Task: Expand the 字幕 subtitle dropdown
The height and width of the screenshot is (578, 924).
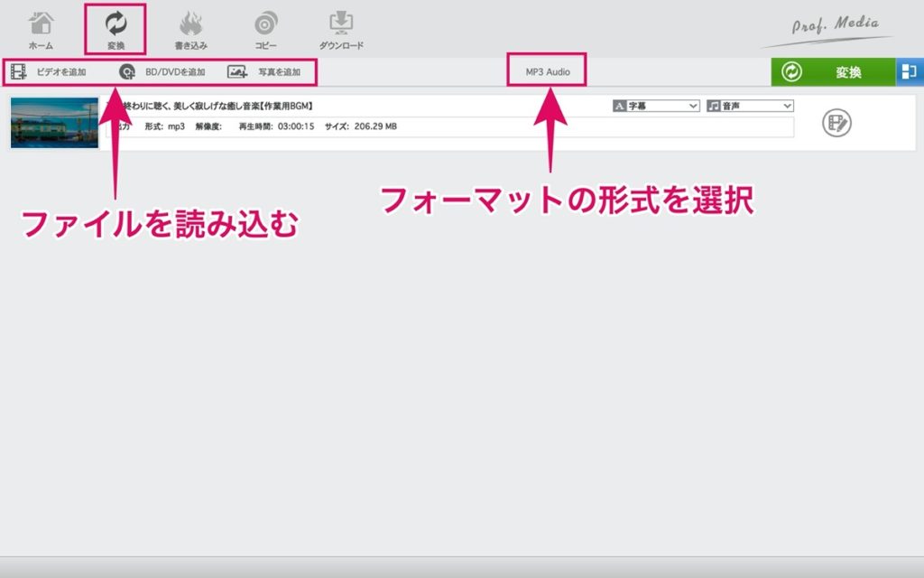Action: point(656,107)
